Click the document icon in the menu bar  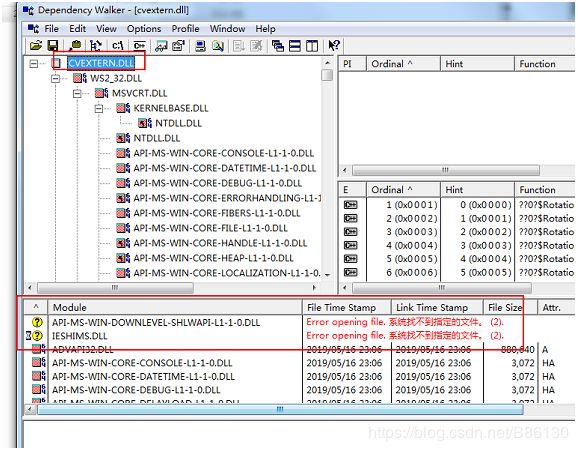[34, 28]
